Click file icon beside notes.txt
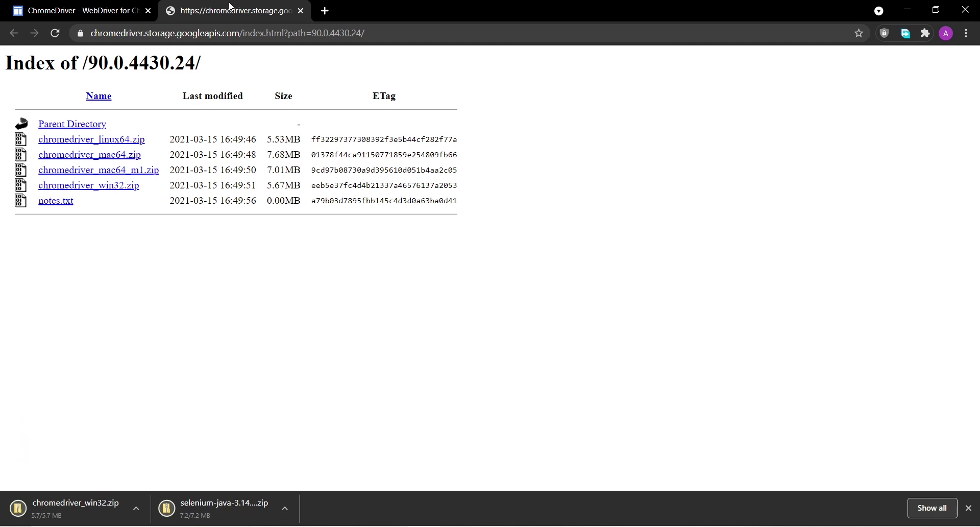The height and width of the screenshot is (527, 980). 21,201
